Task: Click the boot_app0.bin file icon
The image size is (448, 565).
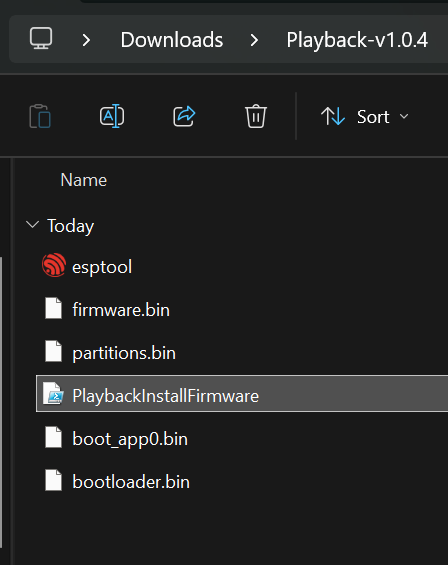Action: click(x=53, y=437)
